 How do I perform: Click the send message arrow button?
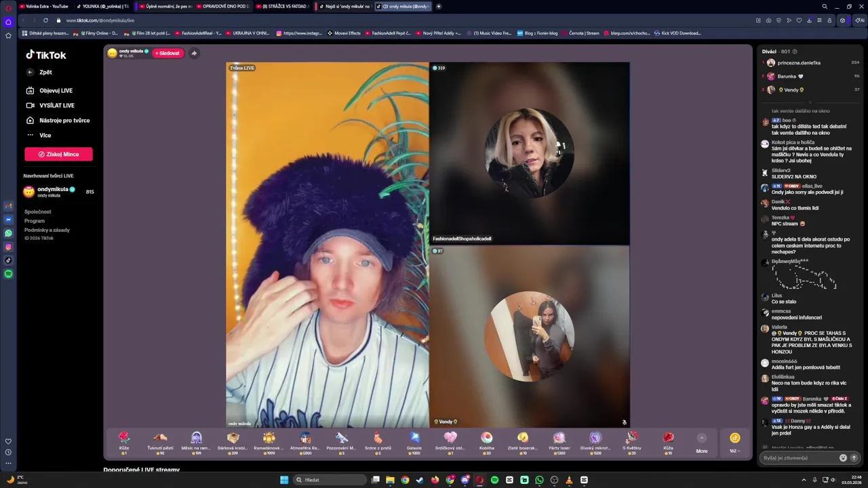point(854,457)
